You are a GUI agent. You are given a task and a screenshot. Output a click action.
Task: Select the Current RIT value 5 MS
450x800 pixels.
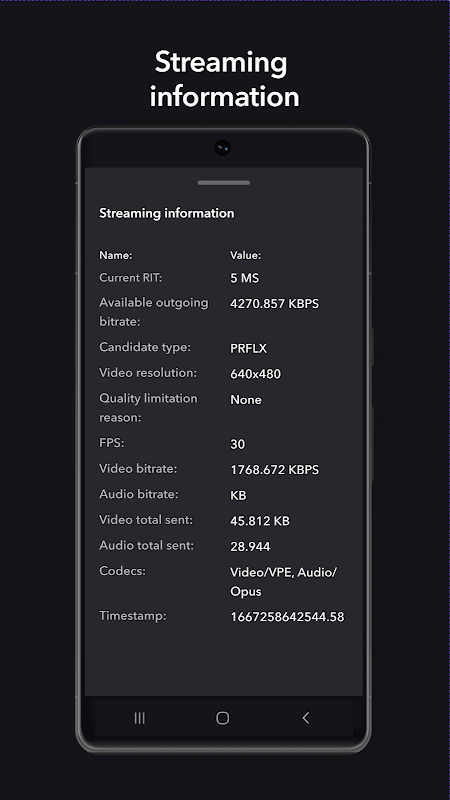[x=244, y=278]
